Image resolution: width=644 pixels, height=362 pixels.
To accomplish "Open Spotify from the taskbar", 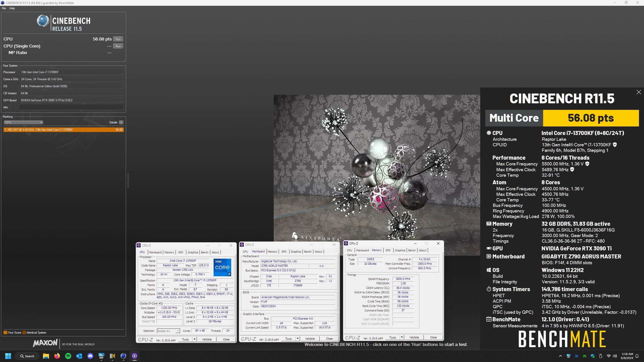I will (68, 356).
